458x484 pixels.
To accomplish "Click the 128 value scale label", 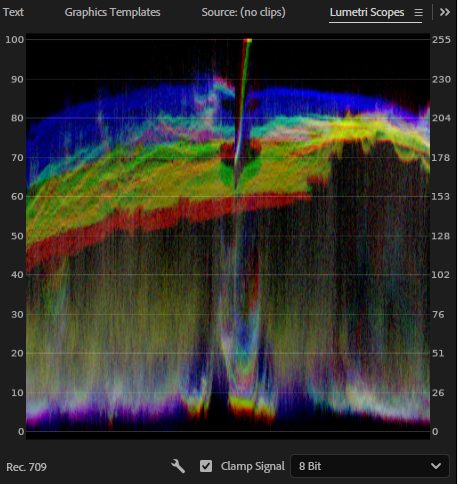I will click(441, 236).
